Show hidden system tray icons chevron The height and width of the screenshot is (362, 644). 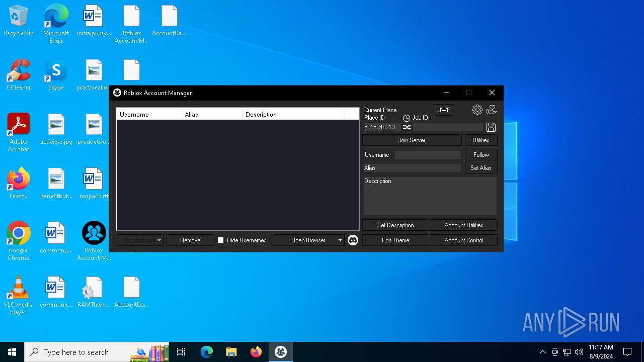[x=542, y=352]
